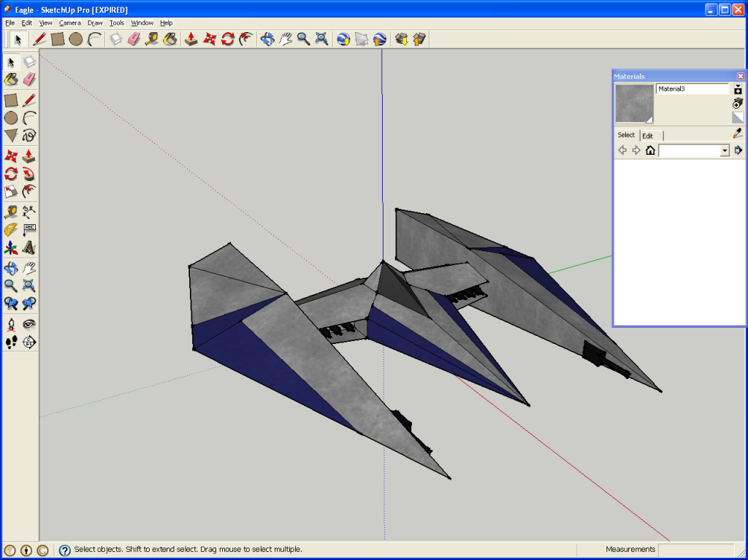Click Create Material button in Materials
The image size is (748, 560).
(738, 103)
